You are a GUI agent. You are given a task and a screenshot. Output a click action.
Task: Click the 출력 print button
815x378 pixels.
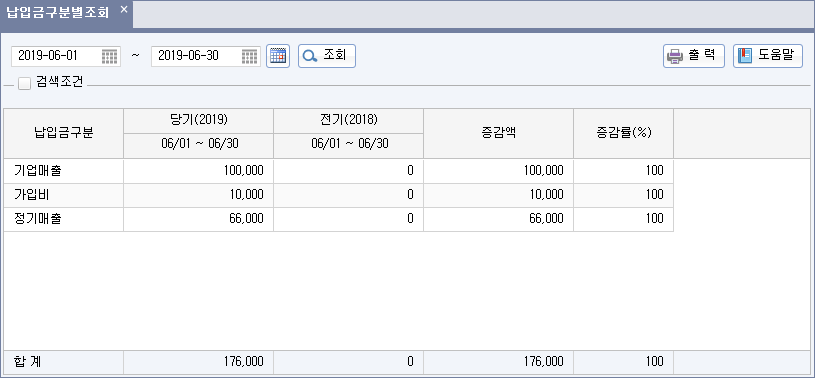click(x=694, y=56)
